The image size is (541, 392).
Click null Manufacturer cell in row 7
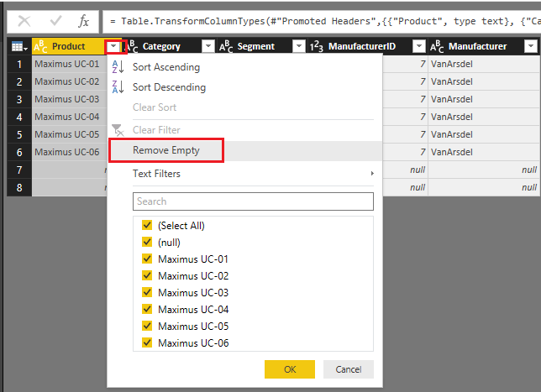(484, 170)
